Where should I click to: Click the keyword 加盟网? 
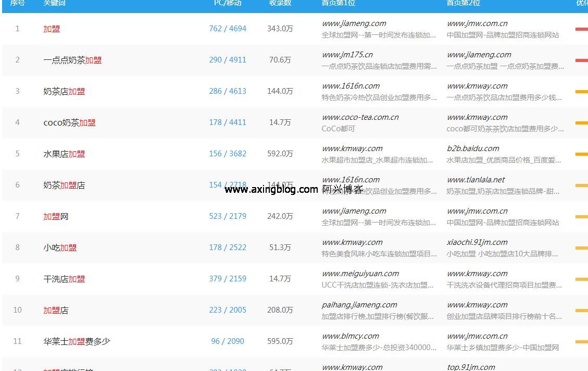pos(56,216)
